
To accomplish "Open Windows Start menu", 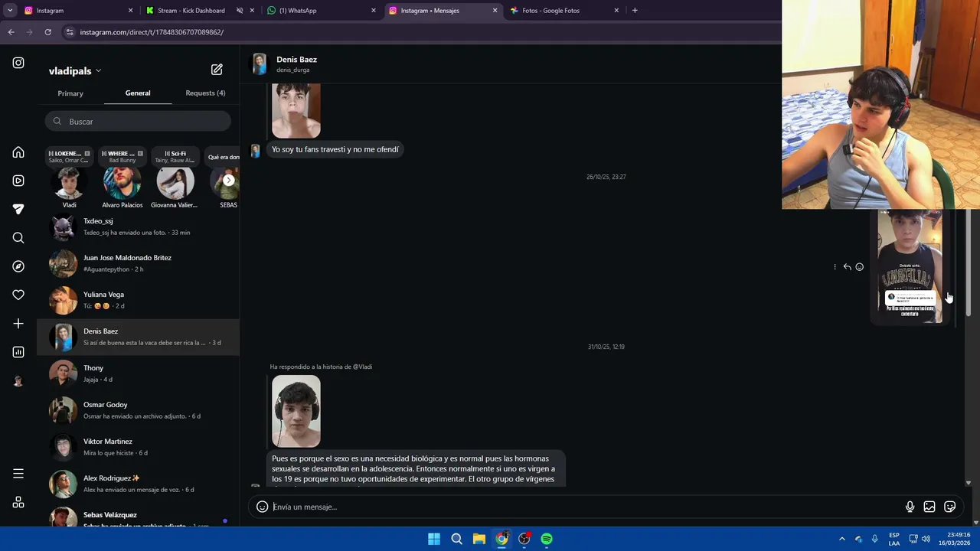I will pos(434,539).
